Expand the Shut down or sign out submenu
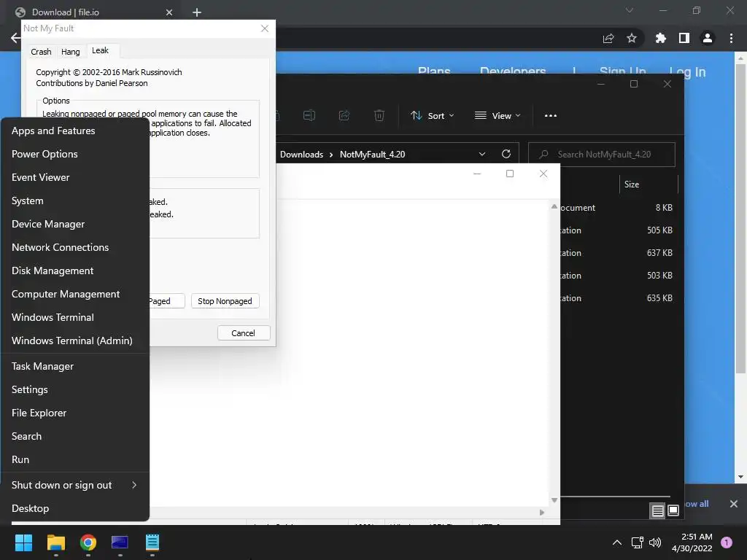The width and height of the screenshot is (747, 560). click(75, 485)
